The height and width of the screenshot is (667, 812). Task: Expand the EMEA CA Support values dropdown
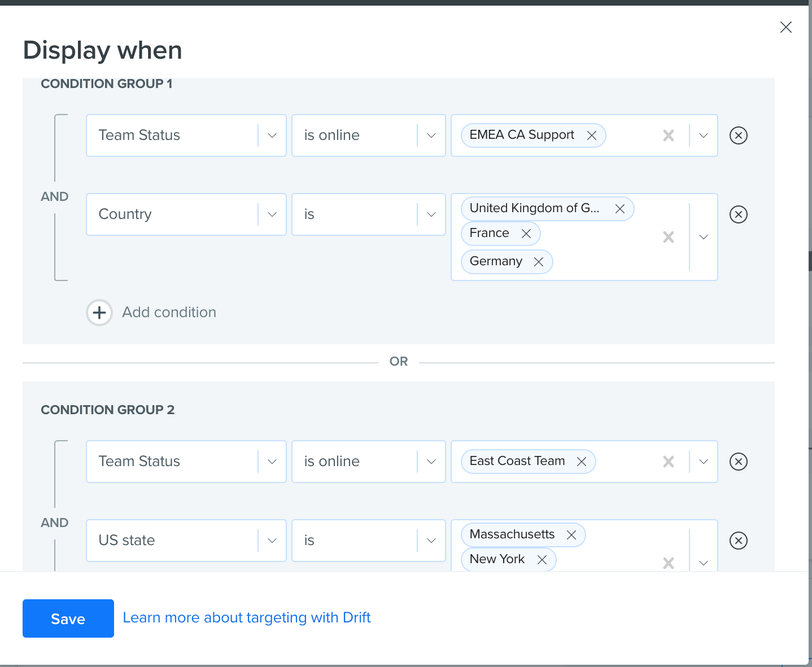[704, 135]
